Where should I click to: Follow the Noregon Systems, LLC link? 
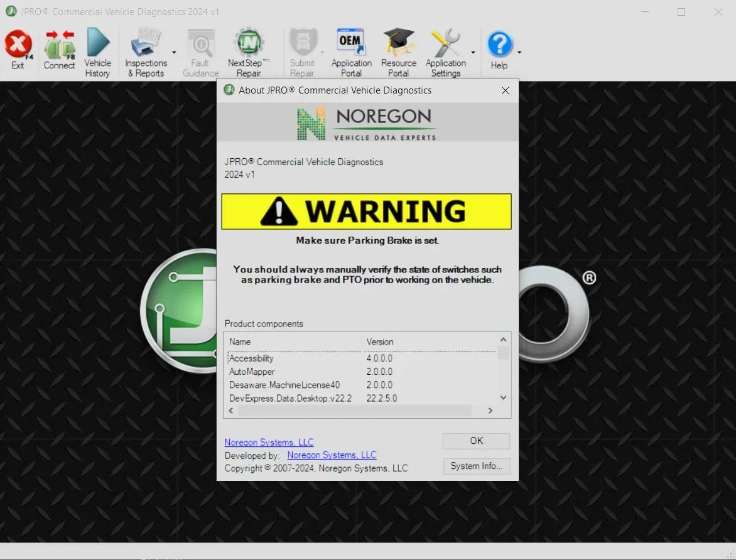(269, 442)
